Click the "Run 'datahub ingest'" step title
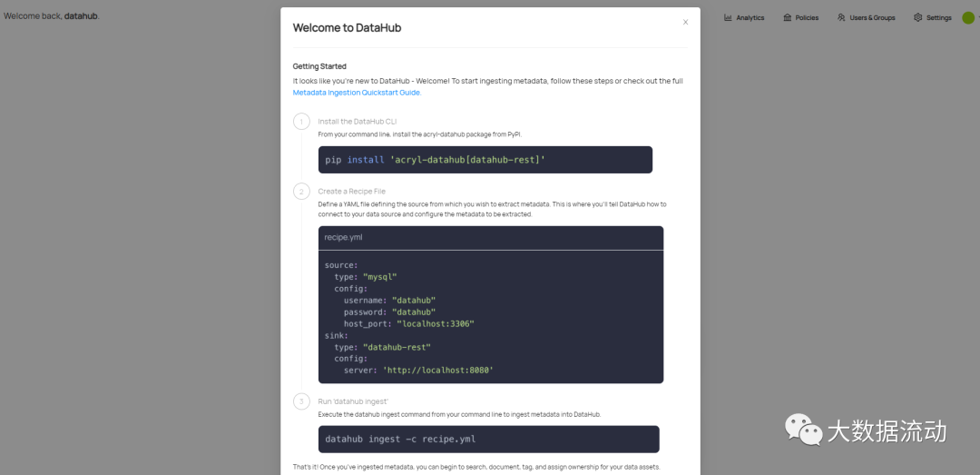The width and height of the screenshot is (980, 475). pyautogui.click(x=353, y=401)
